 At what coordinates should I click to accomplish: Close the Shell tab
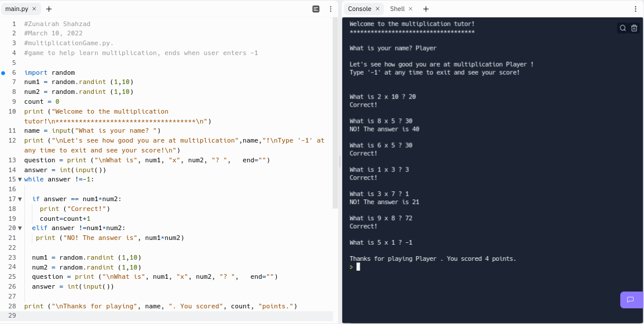point(411,9)
